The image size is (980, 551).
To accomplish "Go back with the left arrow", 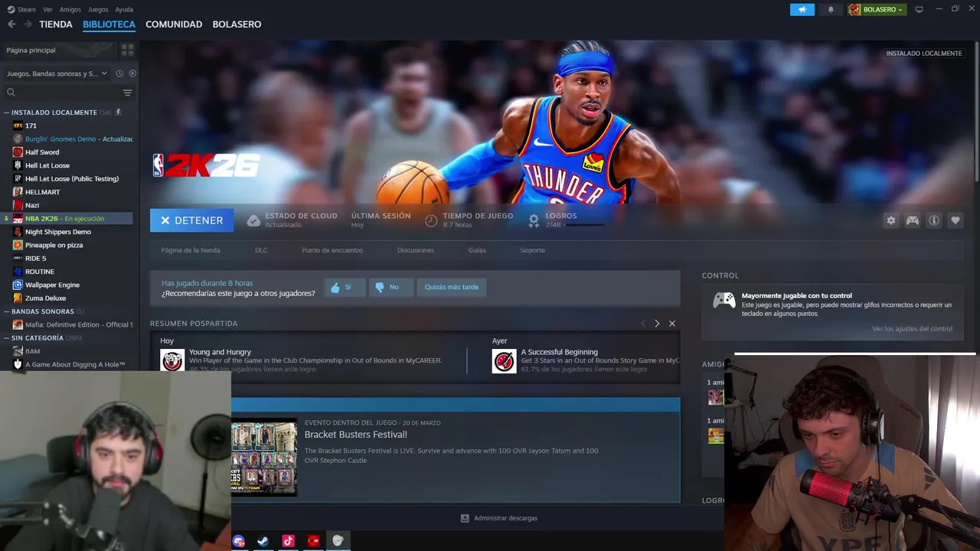I will [x=11, y=24].
